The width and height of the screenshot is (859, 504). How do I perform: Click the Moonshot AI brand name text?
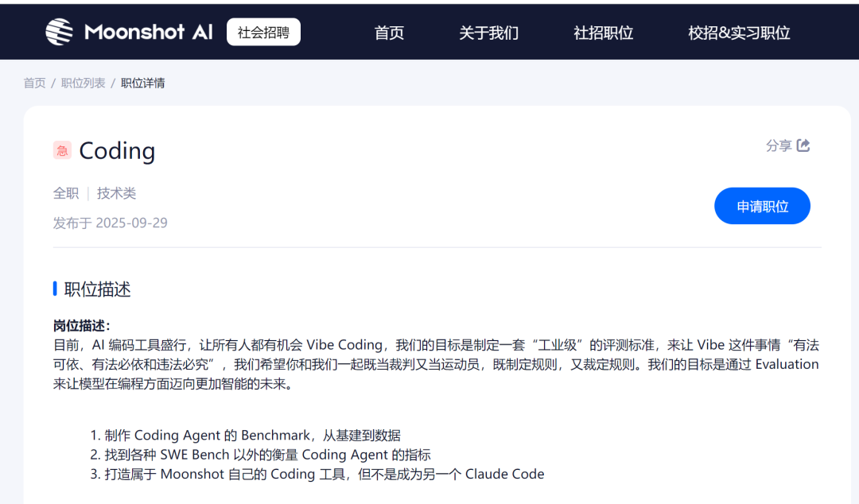149,32
